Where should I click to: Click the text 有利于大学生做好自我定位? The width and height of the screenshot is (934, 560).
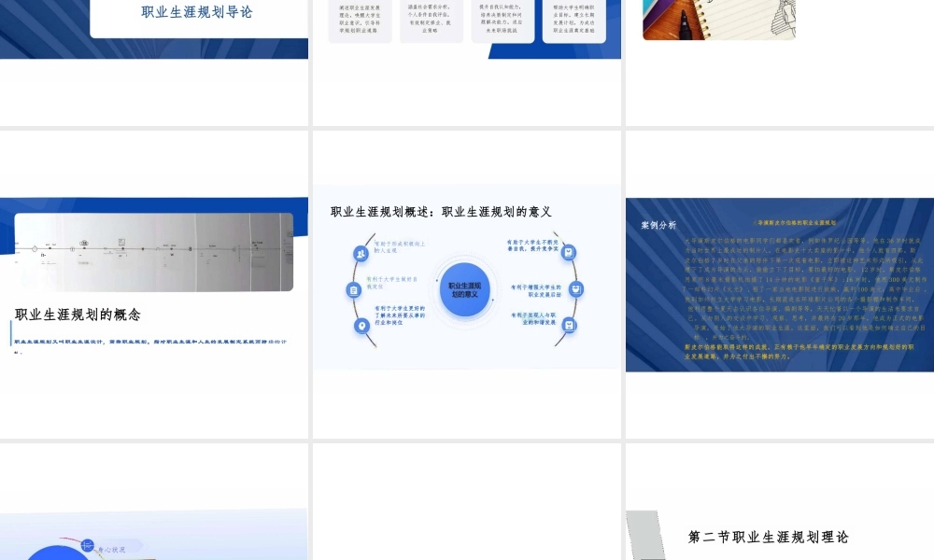(x=392, y=283)
